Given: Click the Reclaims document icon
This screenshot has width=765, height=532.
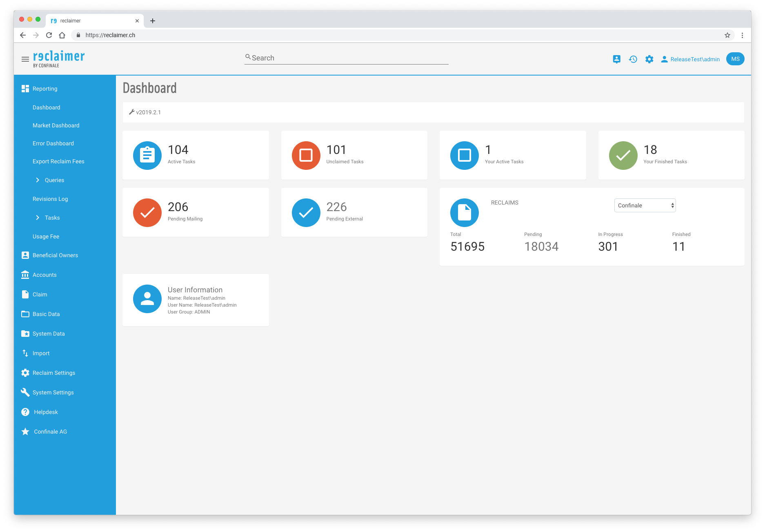Looking at the screenshot, I should (464, 213).
